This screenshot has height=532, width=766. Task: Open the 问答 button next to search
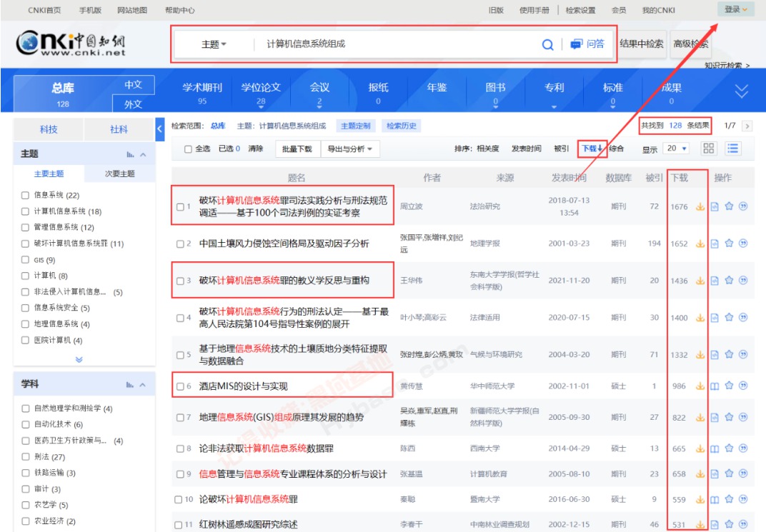point(587,44)
